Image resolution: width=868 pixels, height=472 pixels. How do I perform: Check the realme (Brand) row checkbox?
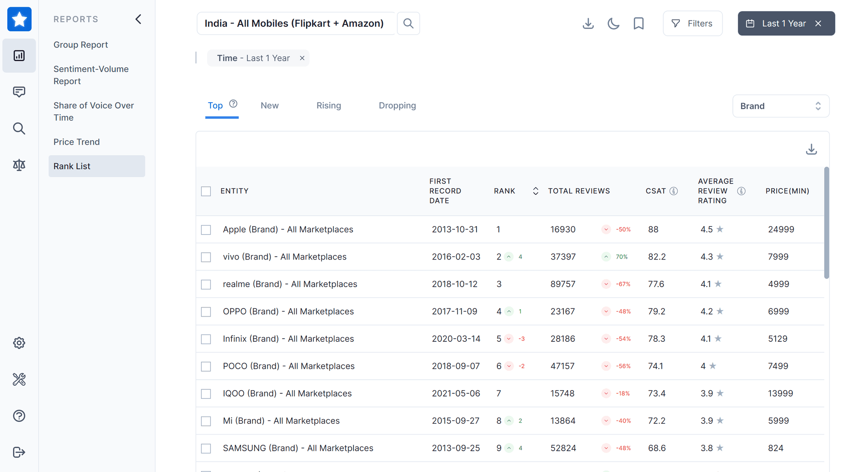(x=206, y=284)
